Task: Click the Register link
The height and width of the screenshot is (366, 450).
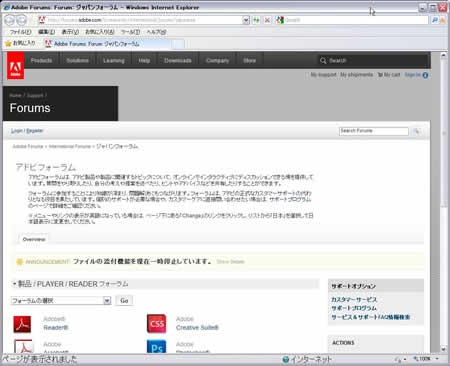Action: coord(35,131)
